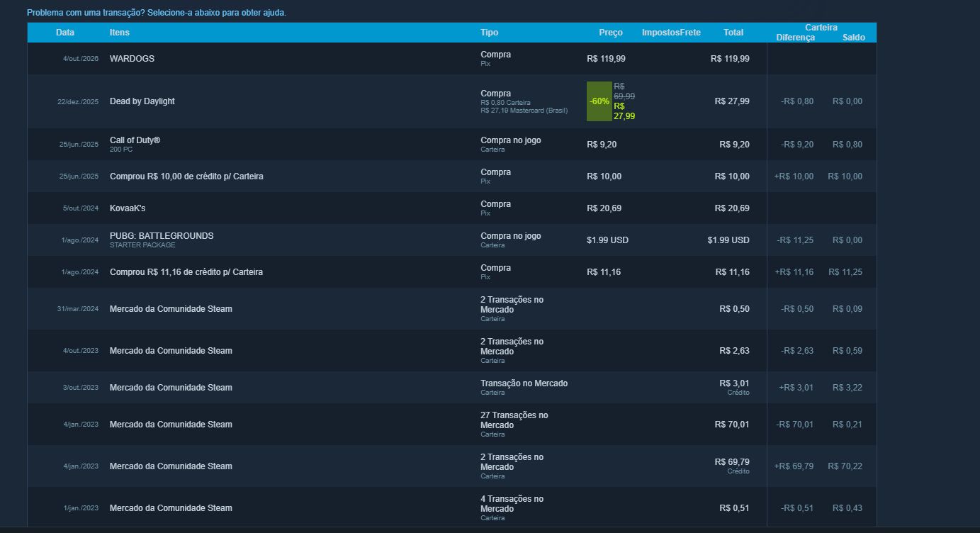The width and height of the screenshot is (980, 533).
Task: Select the KovaaK's purchase row
Action: [x=452, y=208]
